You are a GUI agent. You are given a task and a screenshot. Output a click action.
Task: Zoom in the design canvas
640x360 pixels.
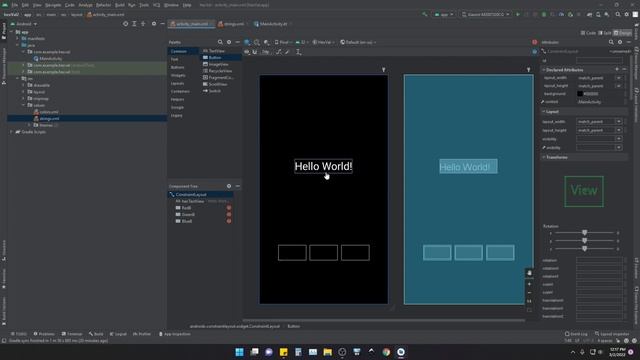click(529, 284)
